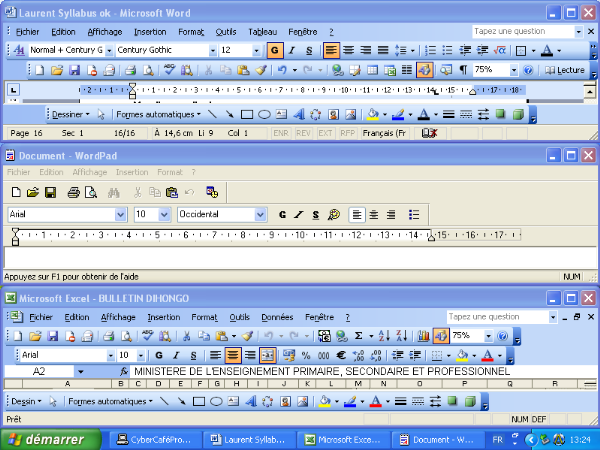
Task: Click the WordArt icon in Word's Dessiner toolbar
Action: (298, 114)
